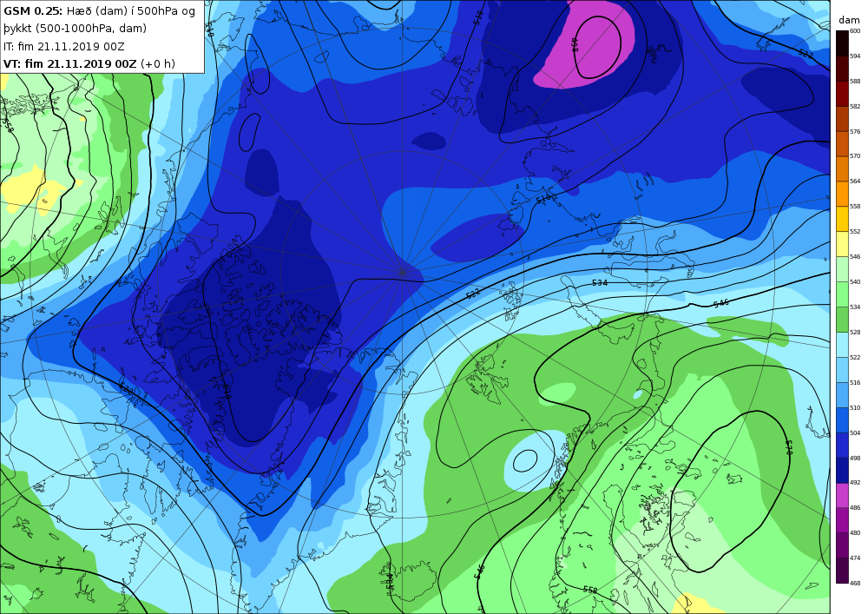Image resolution: width=868 pixels, height=614 pixels.
Task: Click the legend tick value 468
Action: pyautogui.click(x=855, y=583)
